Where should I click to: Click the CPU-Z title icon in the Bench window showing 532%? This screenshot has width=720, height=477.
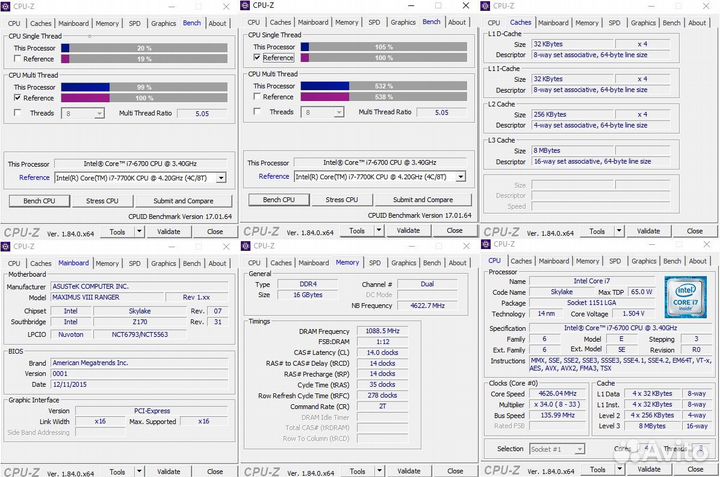click(245, 5)
